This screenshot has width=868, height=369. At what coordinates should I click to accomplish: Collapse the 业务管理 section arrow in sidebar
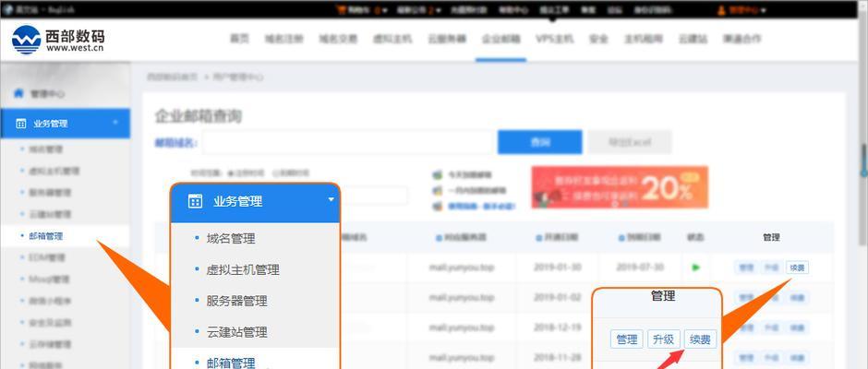click(x=115, y=123)
